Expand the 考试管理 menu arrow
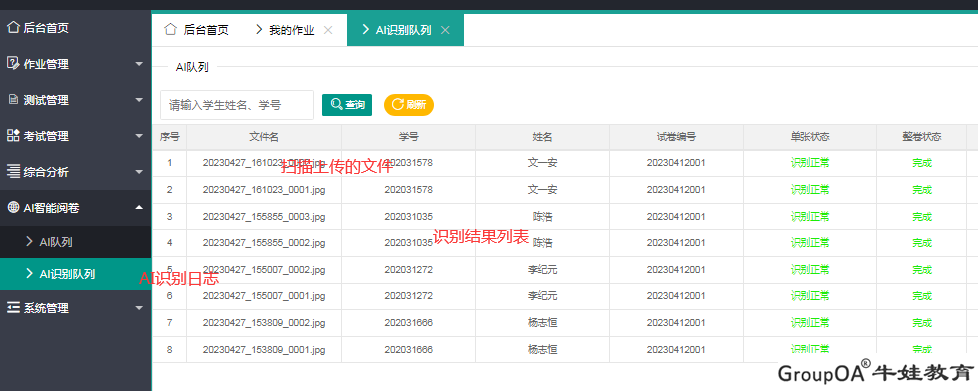This screenshot has width=978, height=391. [139, 136]
